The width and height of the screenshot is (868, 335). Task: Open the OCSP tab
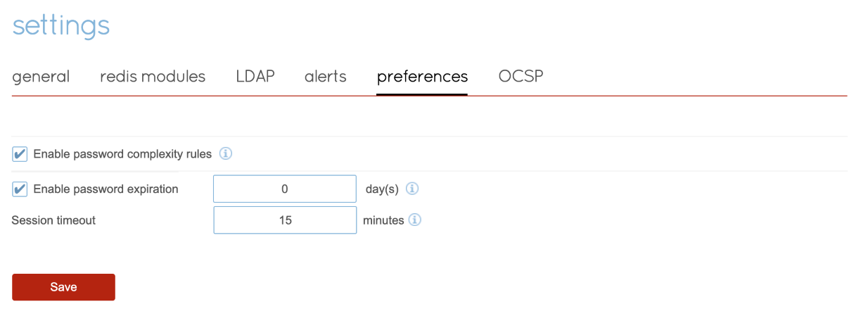[x=521, y=77]
